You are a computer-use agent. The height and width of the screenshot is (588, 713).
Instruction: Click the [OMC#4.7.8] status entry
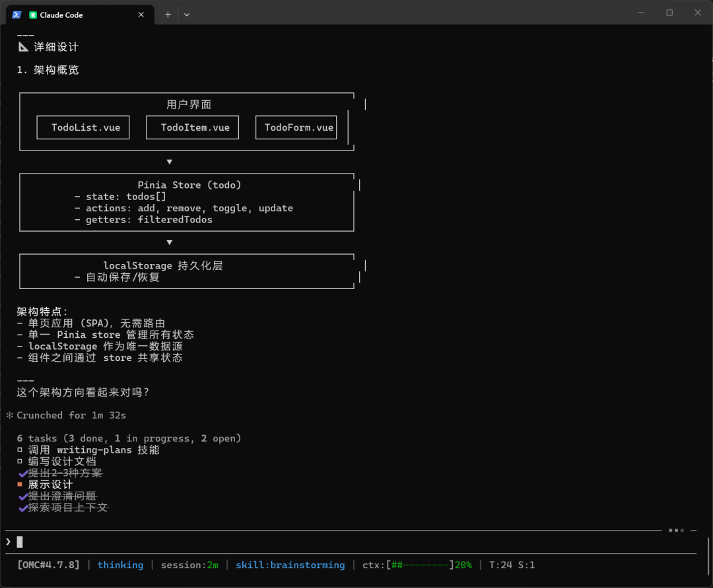click(x=48, y=565)
